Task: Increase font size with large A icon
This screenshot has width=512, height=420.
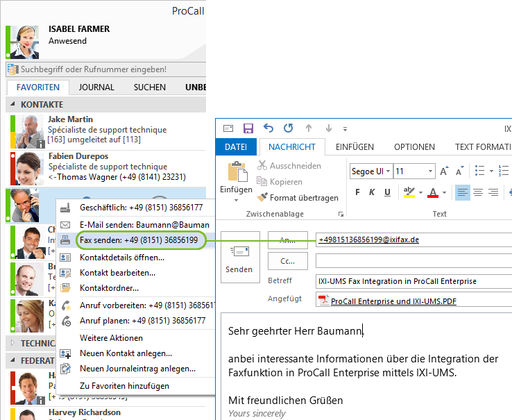Action: [444, 171]
